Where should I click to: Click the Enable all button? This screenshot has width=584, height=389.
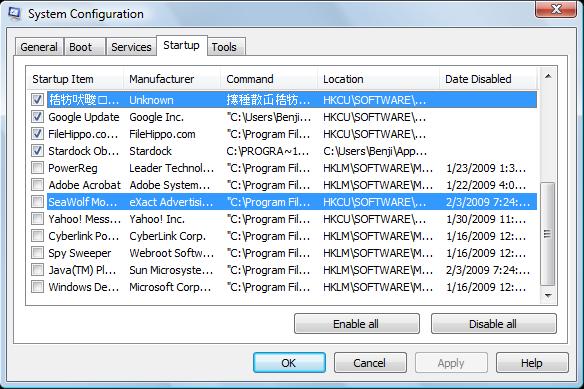click(356, 324)
